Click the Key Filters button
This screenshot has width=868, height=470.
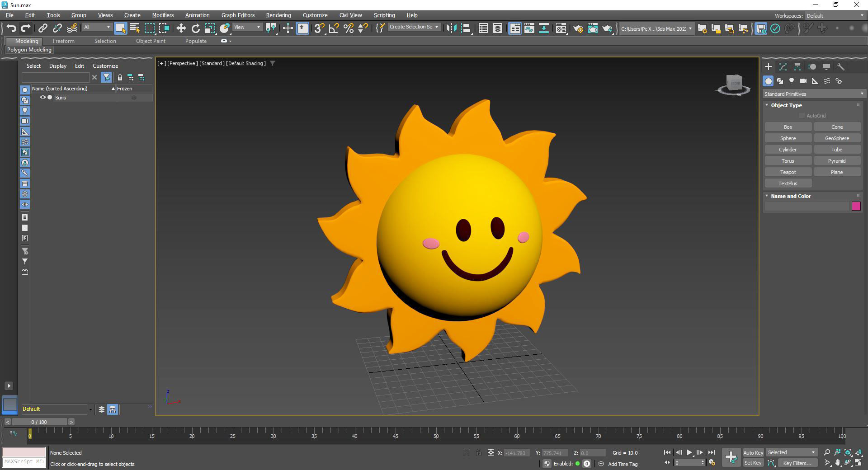[797, 463]
